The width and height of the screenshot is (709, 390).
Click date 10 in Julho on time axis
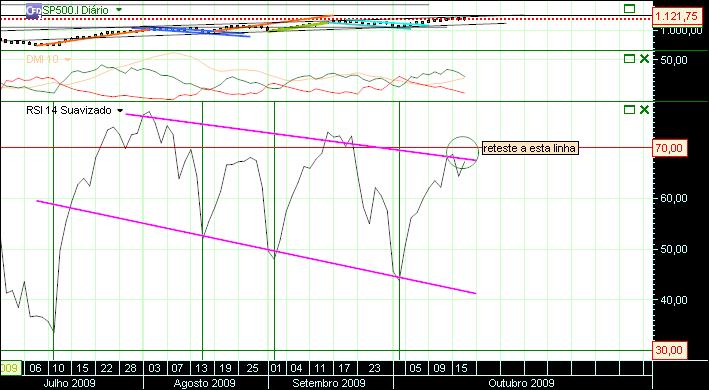(58, 368)
